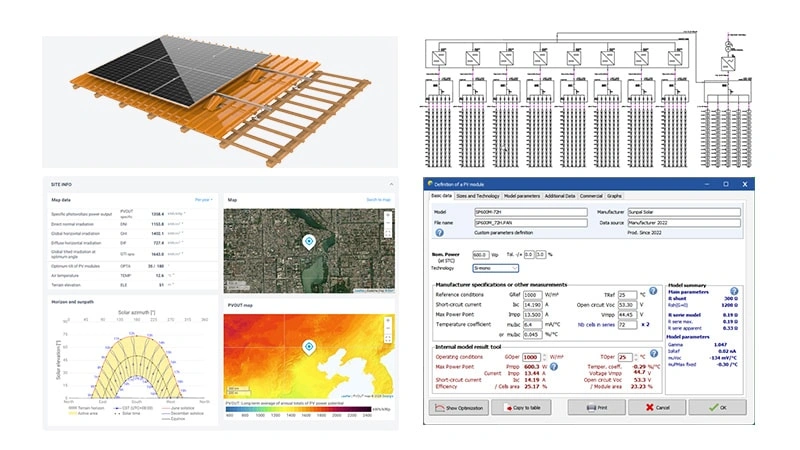The height and width of the screenshot is (450, 800).
Task: Click the location pin on satellite map
Action: click(309, 242)
